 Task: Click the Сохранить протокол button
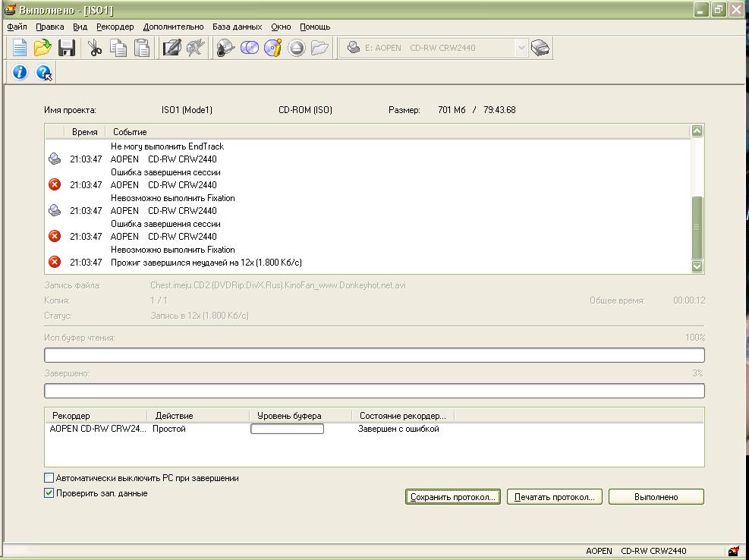pyautogui.click(x=453, y=497)
